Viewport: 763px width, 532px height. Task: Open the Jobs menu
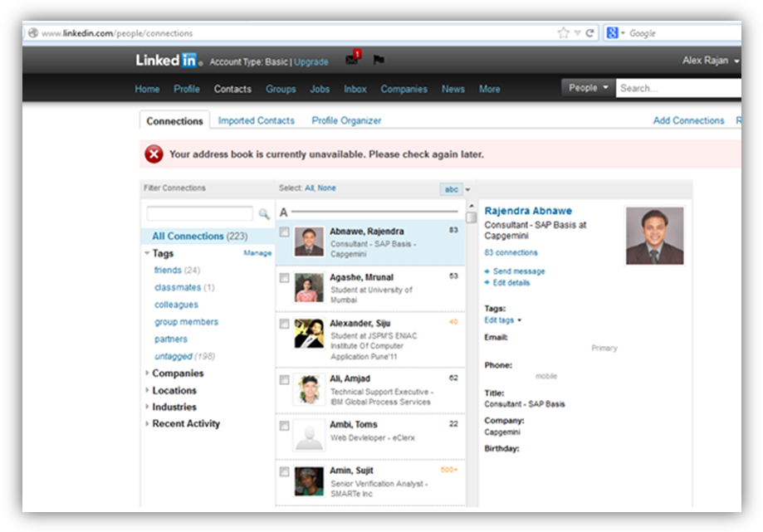(320, 89)
